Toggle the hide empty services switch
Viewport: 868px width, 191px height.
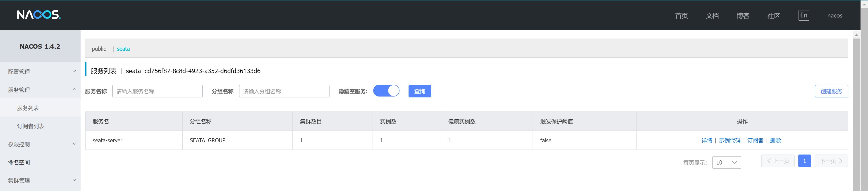pyautogui.click(x=386, y=91)
